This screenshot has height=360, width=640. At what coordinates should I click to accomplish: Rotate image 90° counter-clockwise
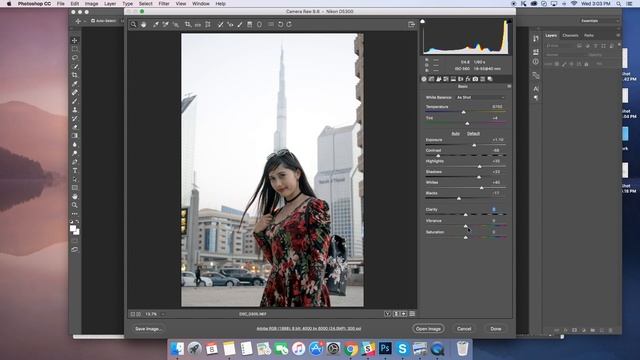280,24
